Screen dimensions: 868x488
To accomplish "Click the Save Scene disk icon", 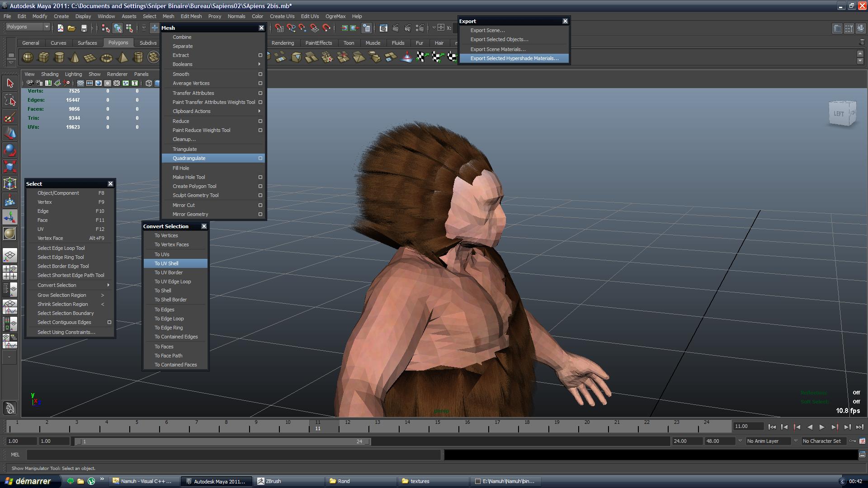I will pyautogui.click(x=84, y=28).
